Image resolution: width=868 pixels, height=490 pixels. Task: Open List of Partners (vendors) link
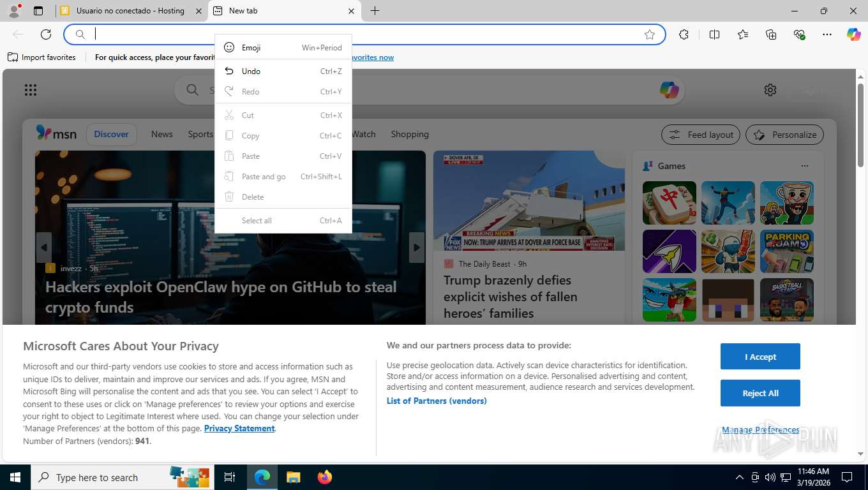437,401
